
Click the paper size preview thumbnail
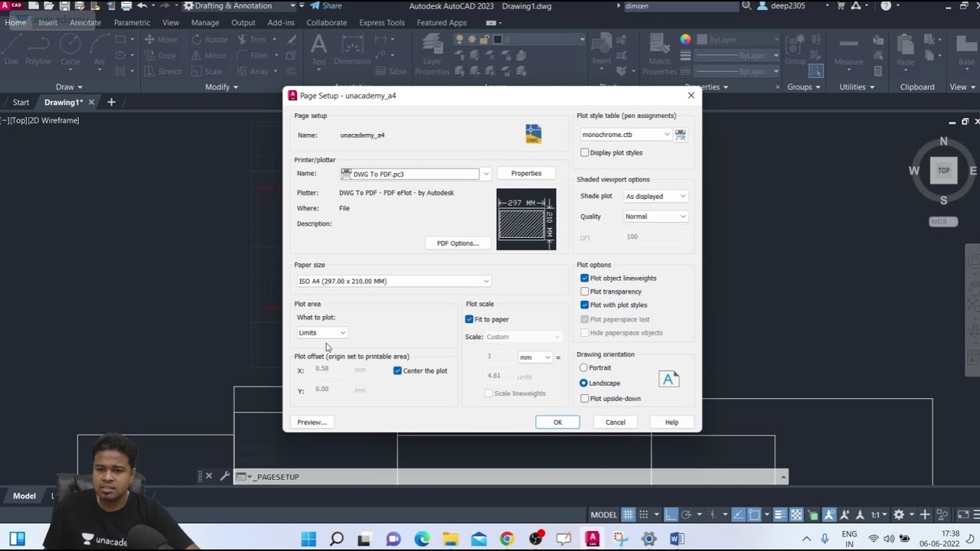[x=526, y=219]
